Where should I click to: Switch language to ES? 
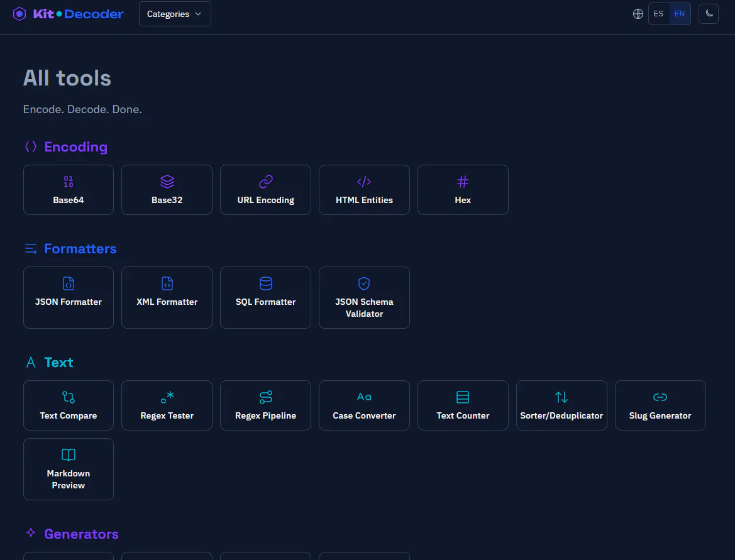pos(658,14)
